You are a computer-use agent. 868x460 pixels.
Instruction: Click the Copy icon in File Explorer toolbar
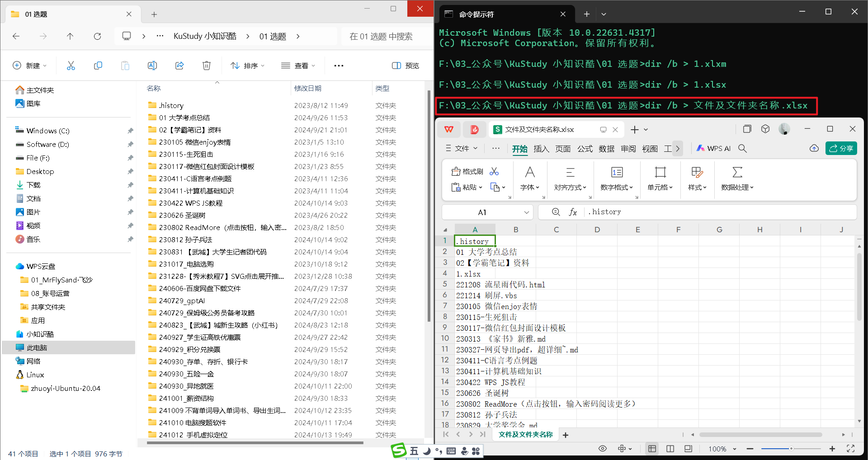[98, 66]
